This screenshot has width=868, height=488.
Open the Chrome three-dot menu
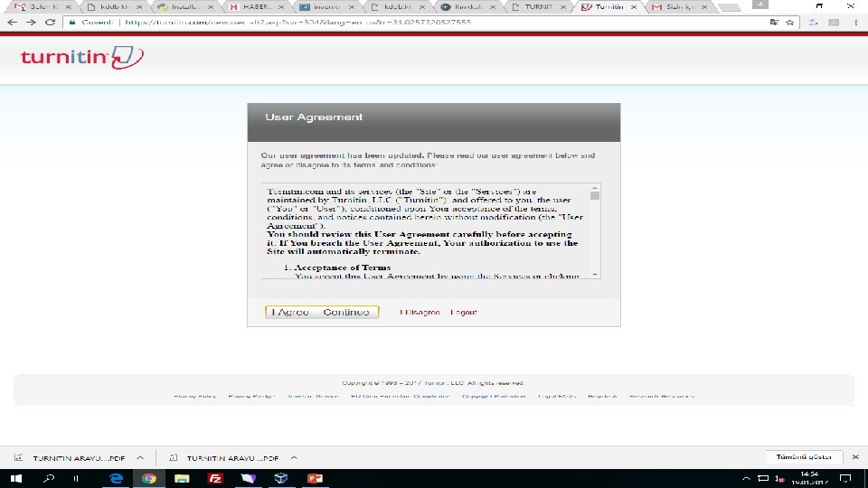coord(856,22)
